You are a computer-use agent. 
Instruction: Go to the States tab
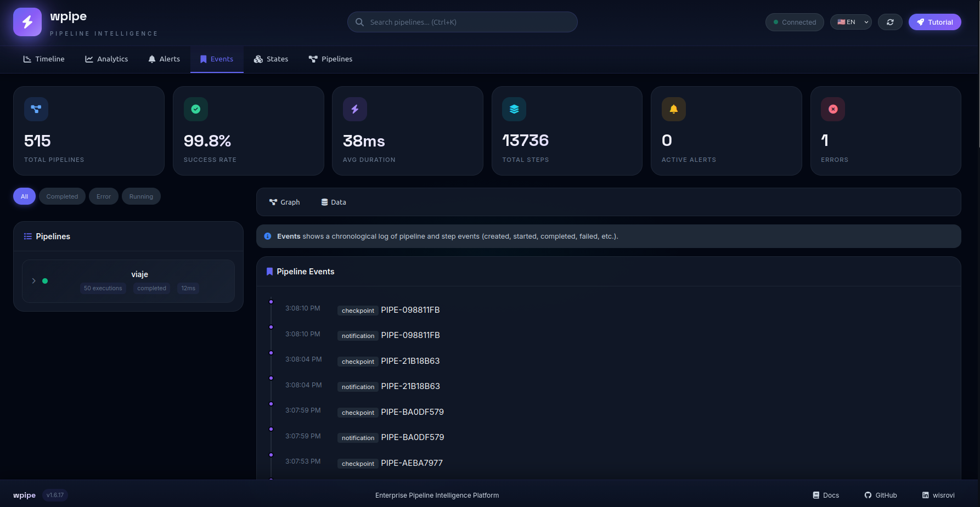pos(271,59)
